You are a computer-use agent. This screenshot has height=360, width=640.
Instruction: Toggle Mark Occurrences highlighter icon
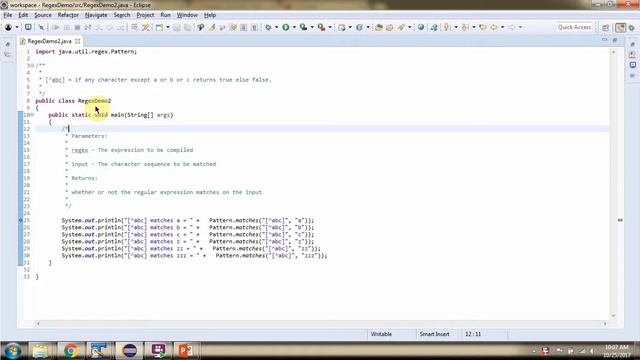click(212, 27)
